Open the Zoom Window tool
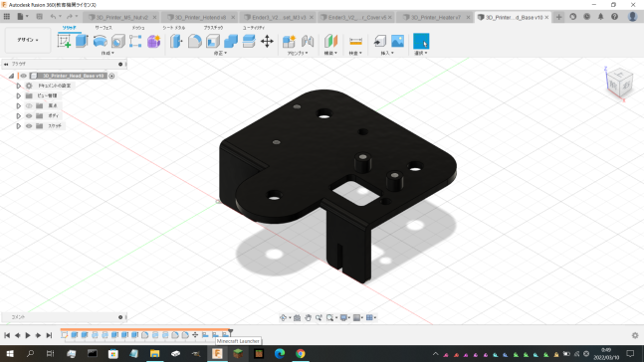The height and width of the screenshot is (362, 644). coord(329,317)
